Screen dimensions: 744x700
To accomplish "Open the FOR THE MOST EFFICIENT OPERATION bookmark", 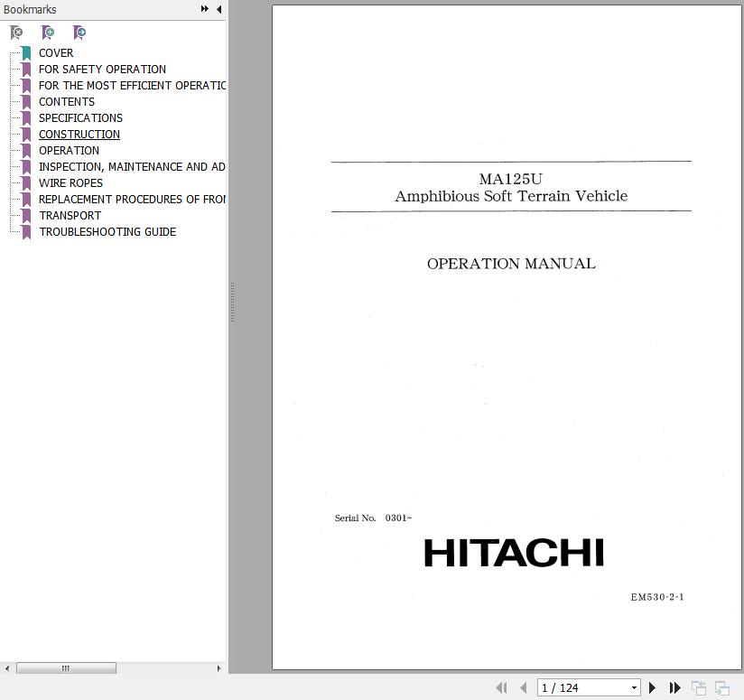I will coord(132,86).
